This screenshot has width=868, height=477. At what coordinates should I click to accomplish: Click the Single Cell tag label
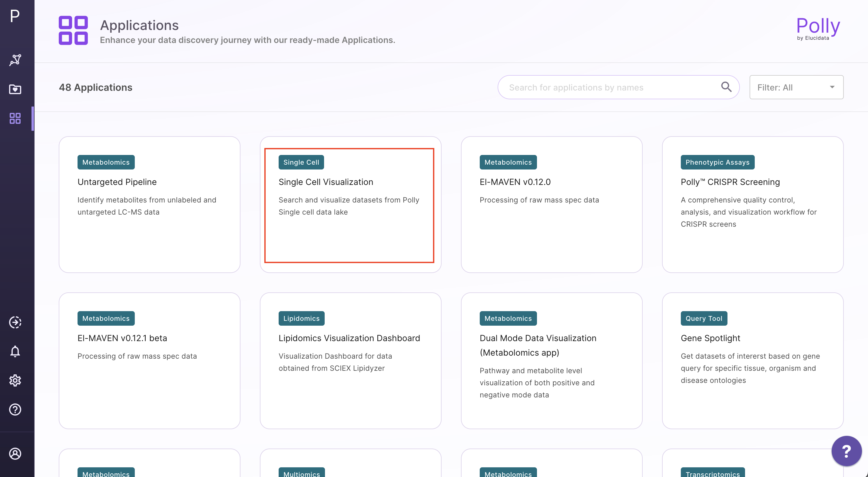pos(301,162)
